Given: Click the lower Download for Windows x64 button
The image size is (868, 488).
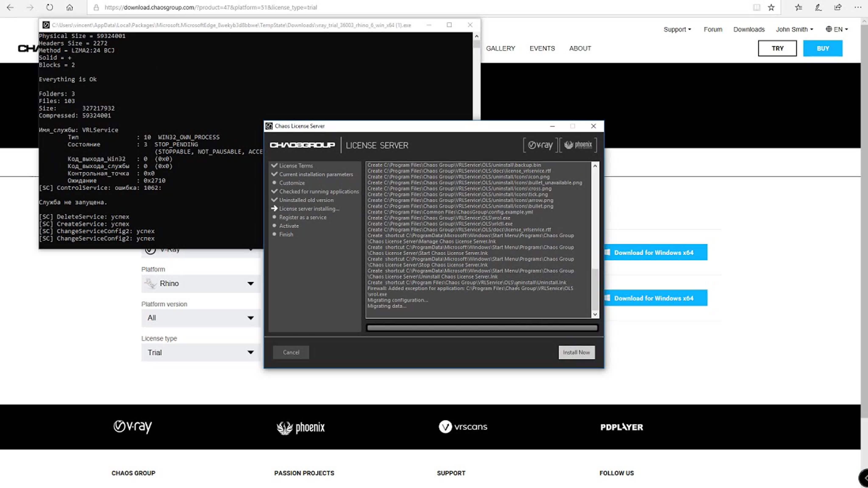Looking at the screenshot, I should tap(655, 298).
